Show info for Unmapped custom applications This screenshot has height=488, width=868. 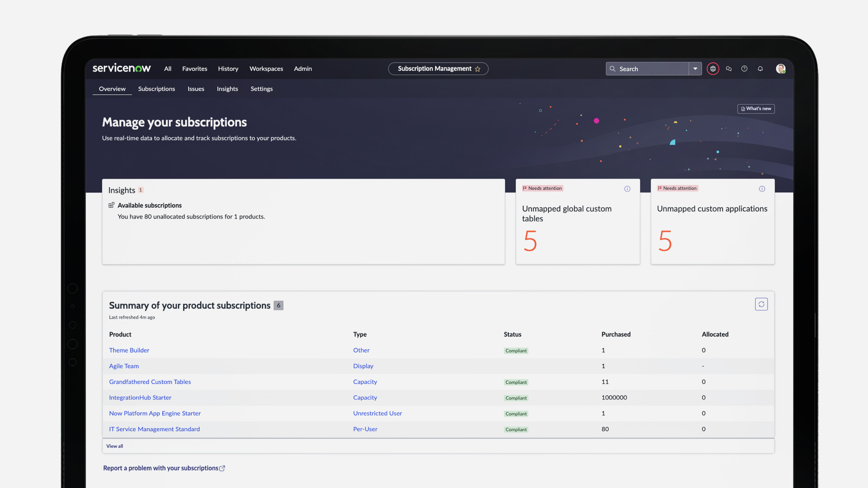762,189
